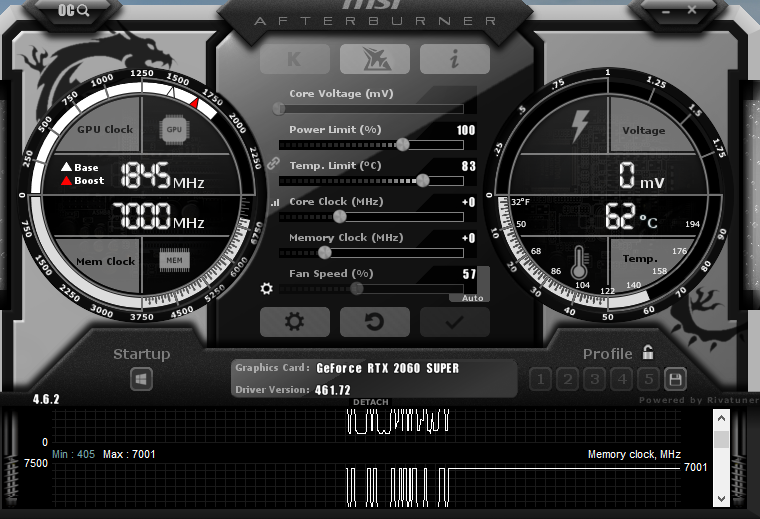This screenshot has width=760, height=519.
Task: Click the Temp. Limit slider handle
Action: (423, 180)
